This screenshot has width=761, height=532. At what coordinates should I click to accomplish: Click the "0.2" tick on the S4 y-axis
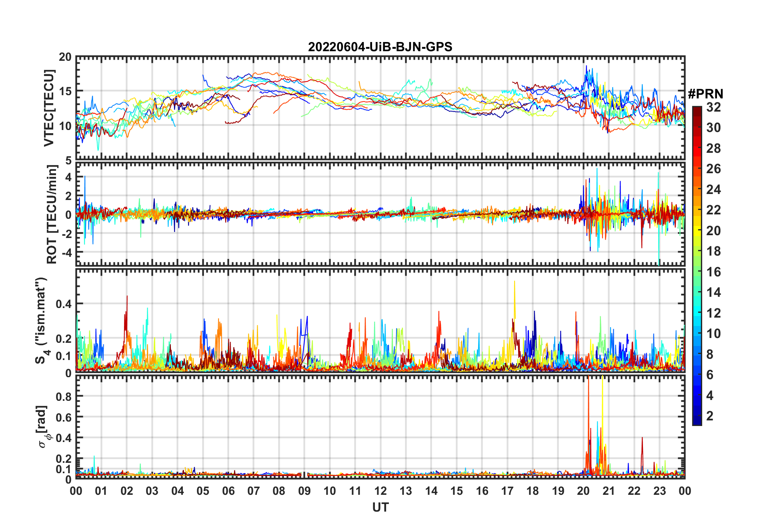pyautogui.click(x=64, y=339)
